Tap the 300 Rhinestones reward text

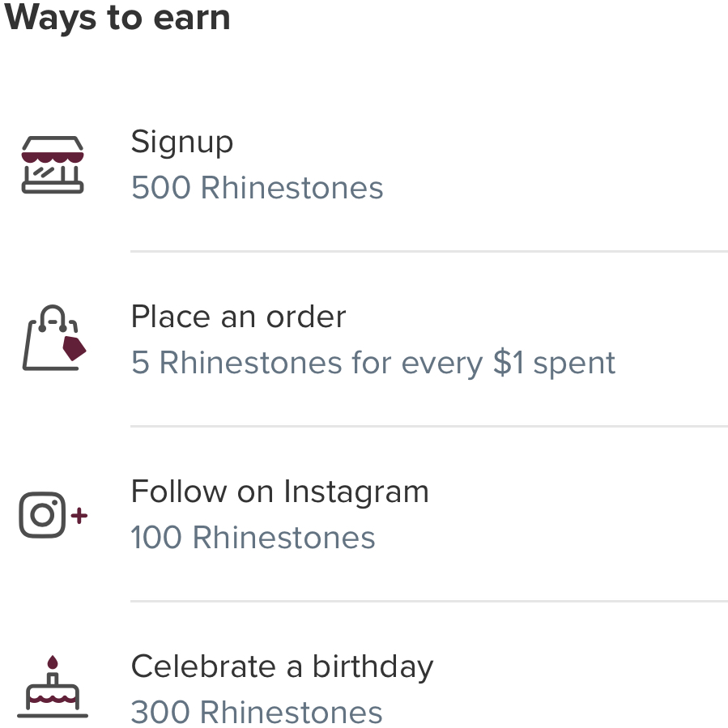(x=257, y=713)
